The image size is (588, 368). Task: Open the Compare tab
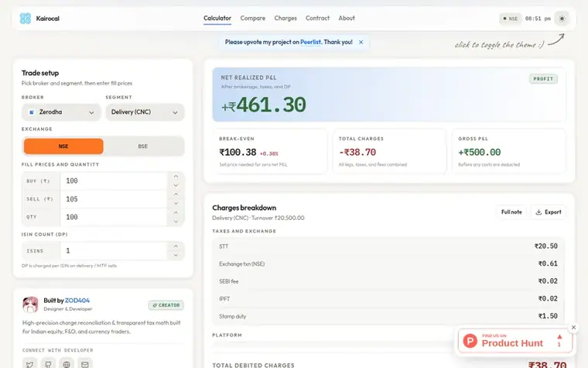point(253,18)
